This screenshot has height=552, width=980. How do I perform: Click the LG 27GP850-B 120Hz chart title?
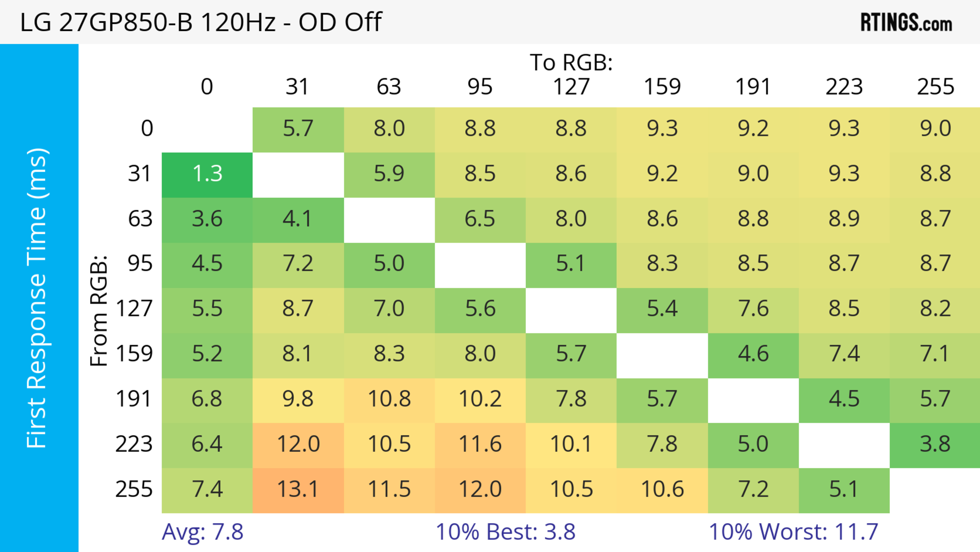[x=201, y=22]
